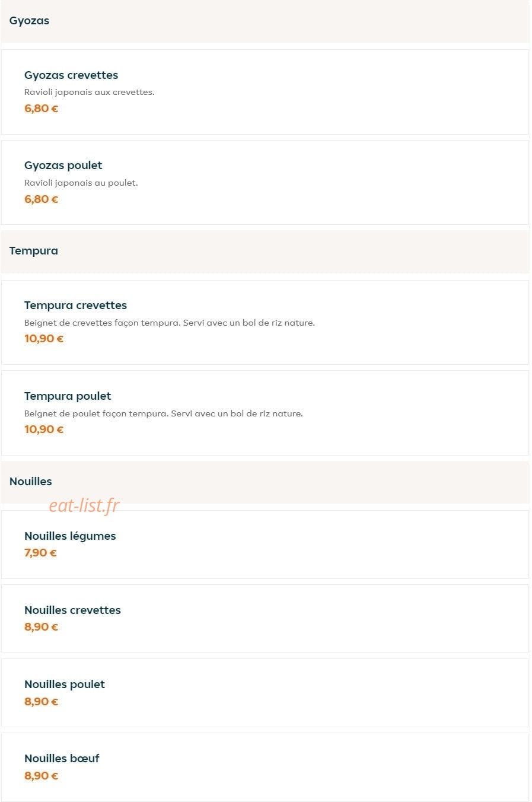Click the 'Ravioli japonais aux crevettes' description

click(89, 92)
